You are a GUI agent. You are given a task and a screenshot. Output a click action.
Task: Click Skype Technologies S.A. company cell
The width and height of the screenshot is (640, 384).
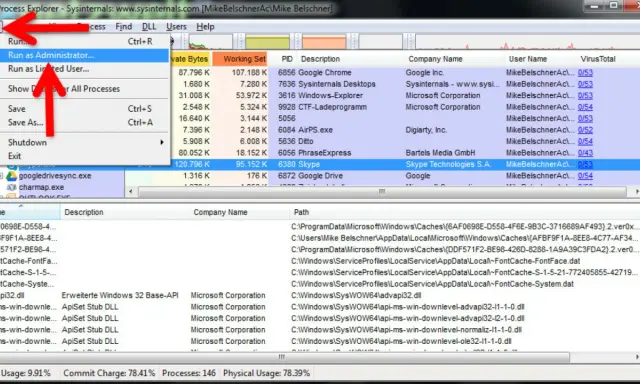[x=448, y=164]
